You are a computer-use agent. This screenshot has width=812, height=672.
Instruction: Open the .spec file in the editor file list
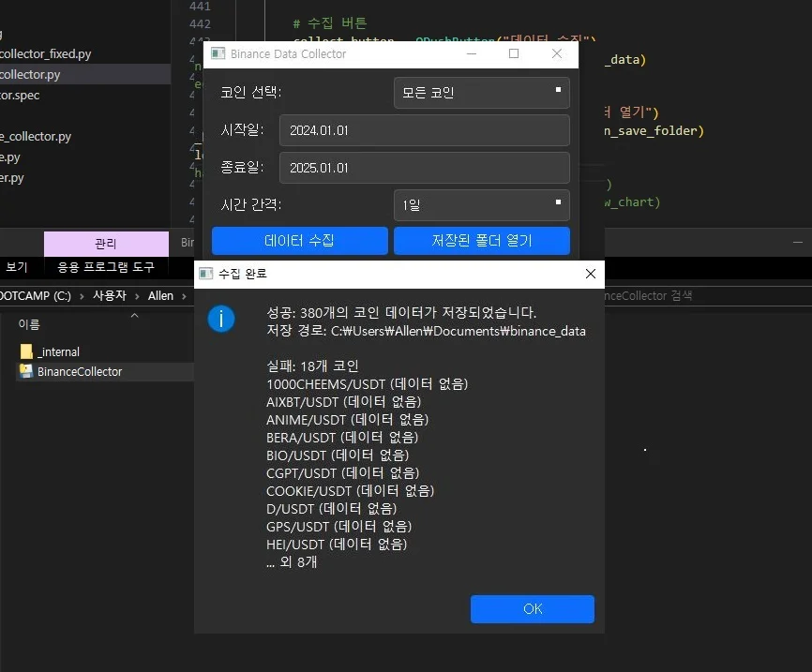tap(20, 96)
